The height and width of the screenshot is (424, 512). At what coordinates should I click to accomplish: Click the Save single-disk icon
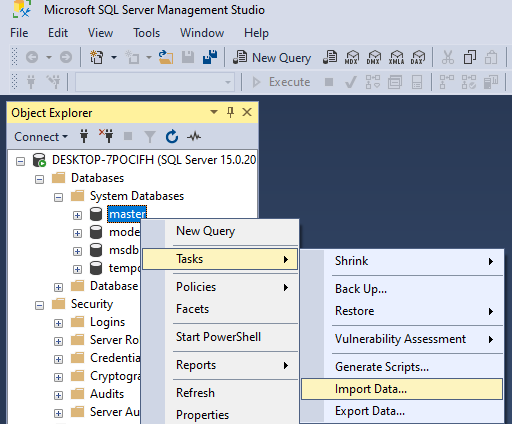pyautogui.click(x=188, y=57)
